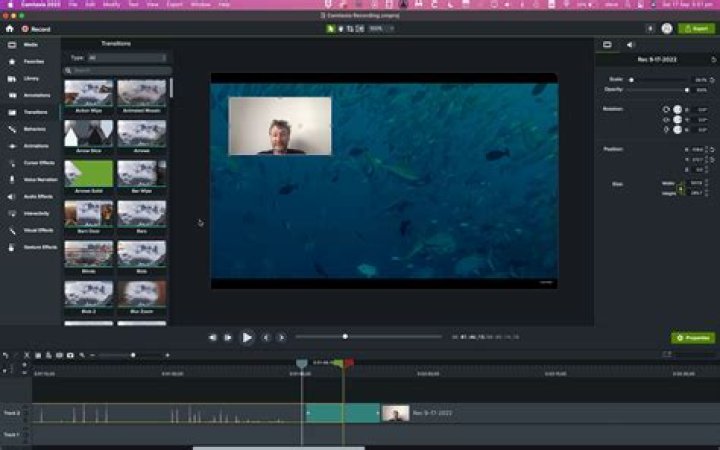Viewport: 720px width, 450px height.
Task: Click the Cut scissors timeline icon
Action: 27,355
